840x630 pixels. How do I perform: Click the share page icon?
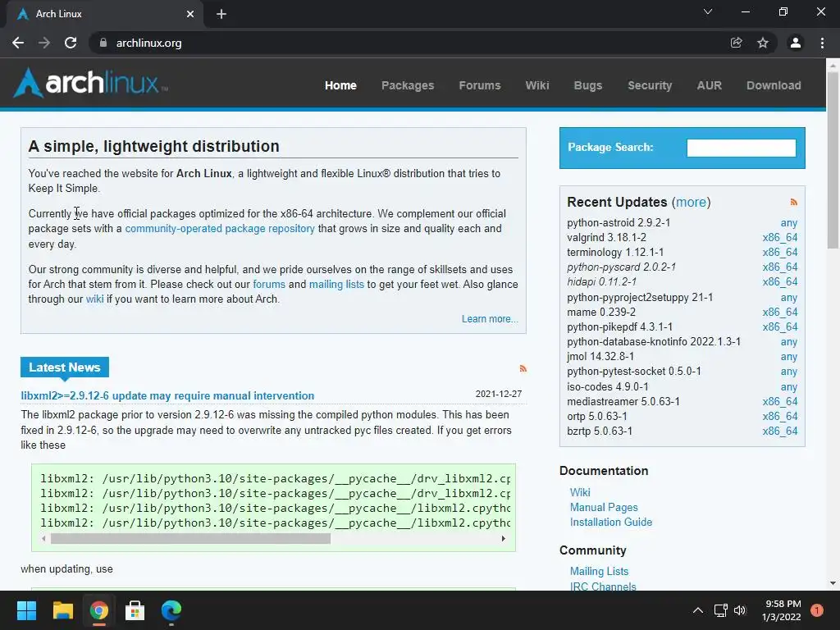point(736,43)
